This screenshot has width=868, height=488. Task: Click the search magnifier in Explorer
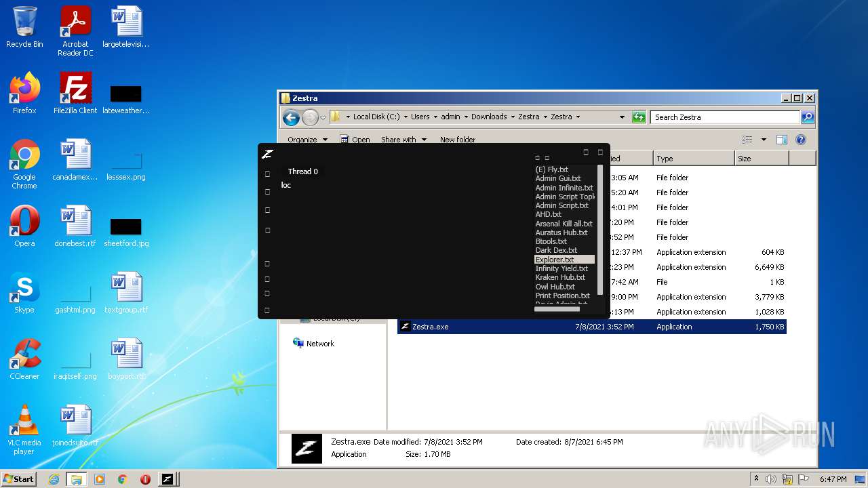[807, 117]
